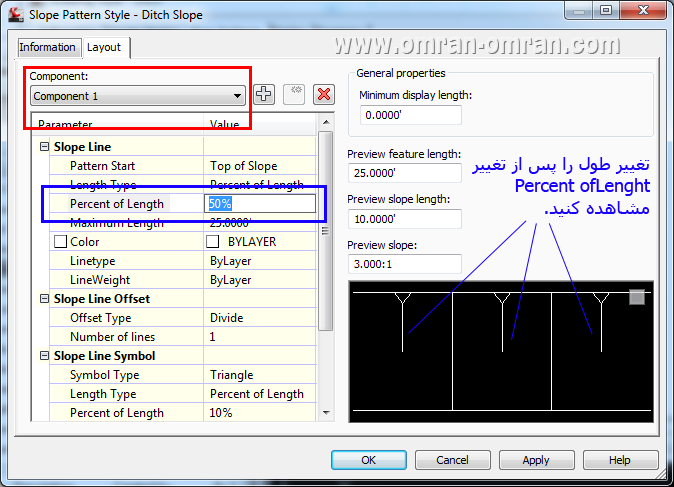
Task: Collapse the Slope Line Symbol group
Action: (44, 355)
